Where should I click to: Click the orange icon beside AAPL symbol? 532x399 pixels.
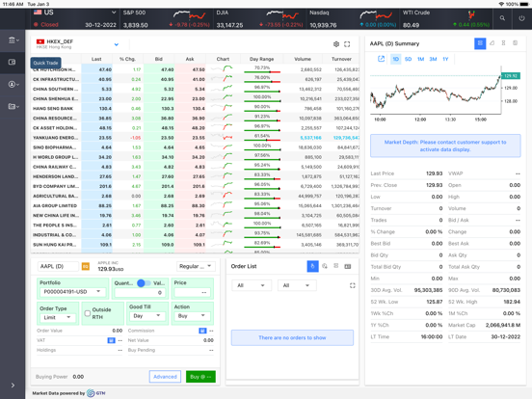coord(86,266)
